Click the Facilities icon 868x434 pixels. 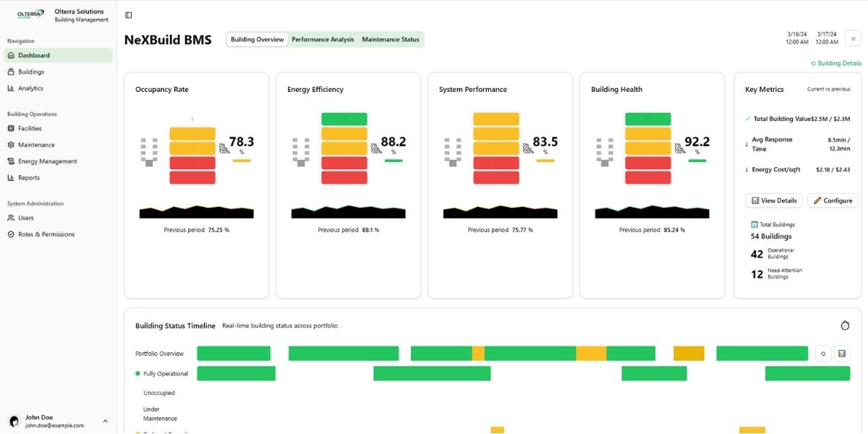11,129
